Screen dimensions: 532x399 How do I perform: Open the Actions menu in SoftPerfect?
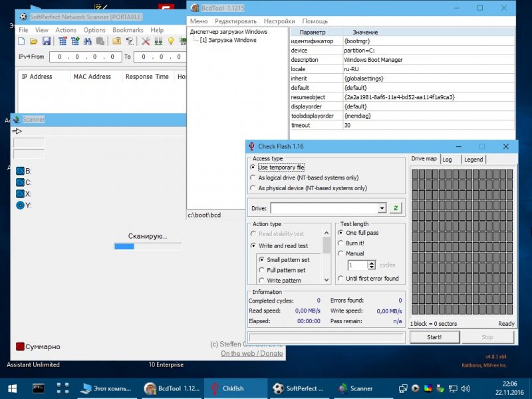coord(66,30)
